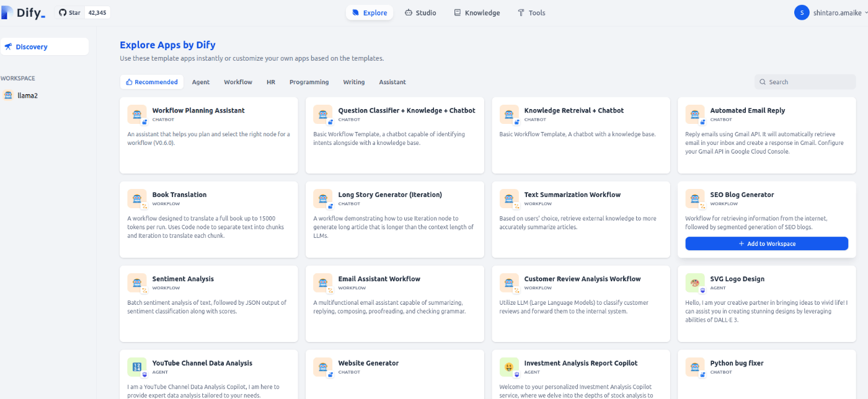Open Question Classifier + Knowledge + Chatbot title
The width and height of the screenshot is (868, 399).
pos(407,110)
